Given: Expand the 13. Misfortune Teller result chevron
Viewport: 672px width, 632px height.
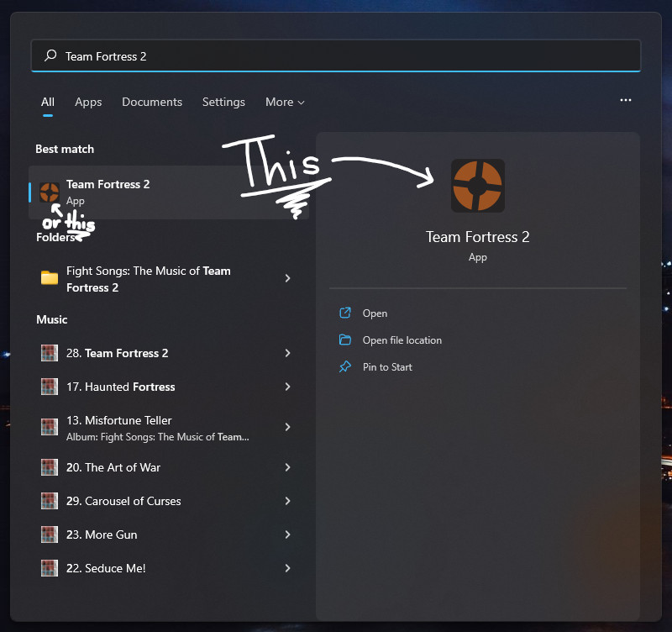Looking at the screenshot, I should point(286,427).
